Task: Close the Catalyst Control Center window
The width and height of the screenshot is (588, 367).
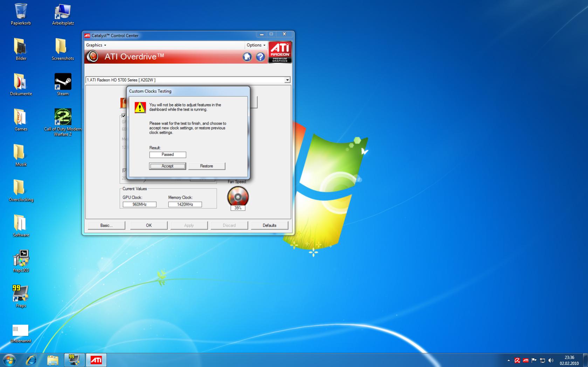Action: (x=284, y=34)
